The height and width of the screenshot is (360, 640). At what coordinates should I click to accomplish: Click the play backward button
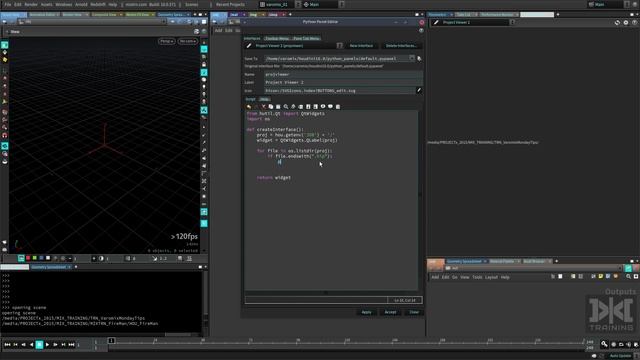coord(31,345)
